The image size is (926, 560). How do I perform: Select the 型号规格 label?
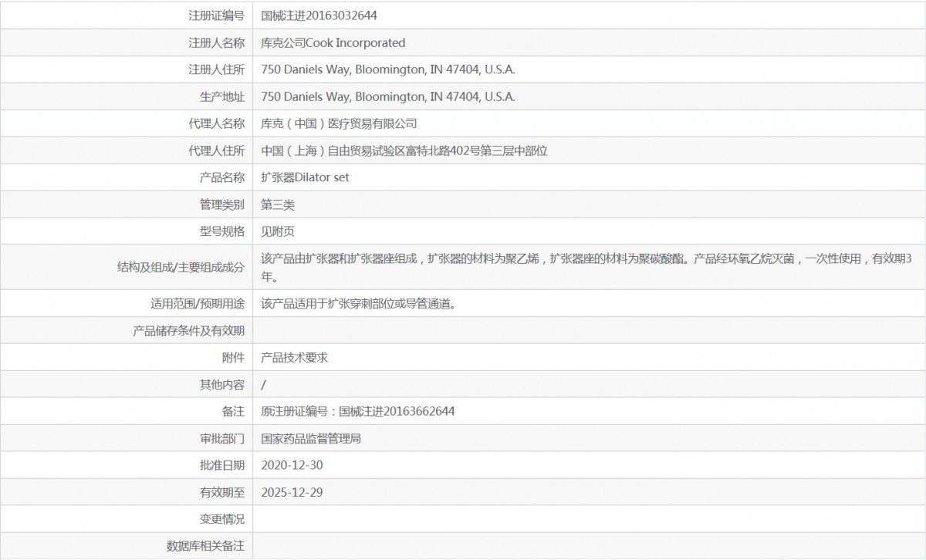(222, 231)
